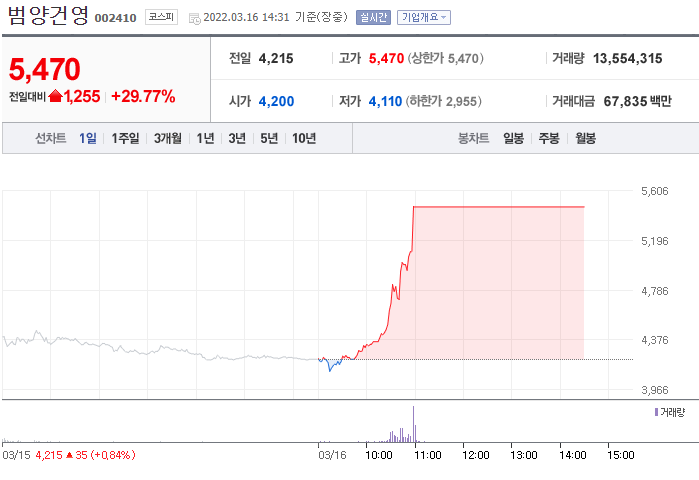
Task: Click the 12:00 time axis label
Action: (x=476, y=455)
